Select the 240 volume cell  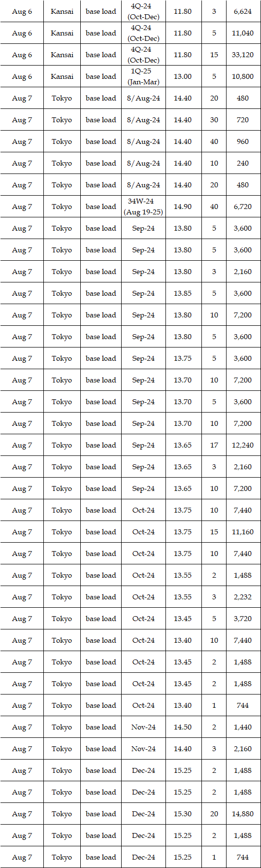[x=243, y=163]
